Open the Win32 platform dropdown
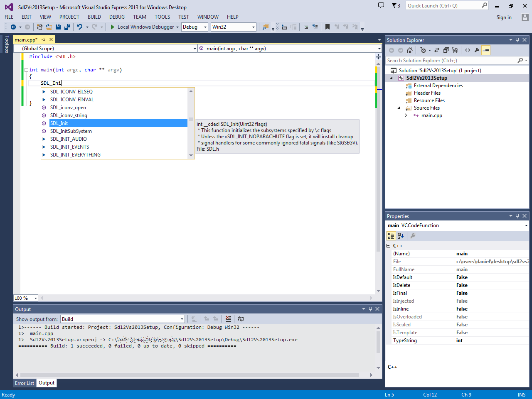The height and width of the screenshot is (399, 532). pyautogui.click(x=253, y=27)
